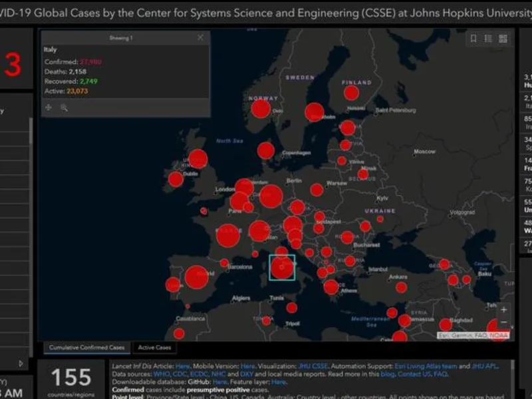Switch to the Active Cases tab

(x=155, y=348)
